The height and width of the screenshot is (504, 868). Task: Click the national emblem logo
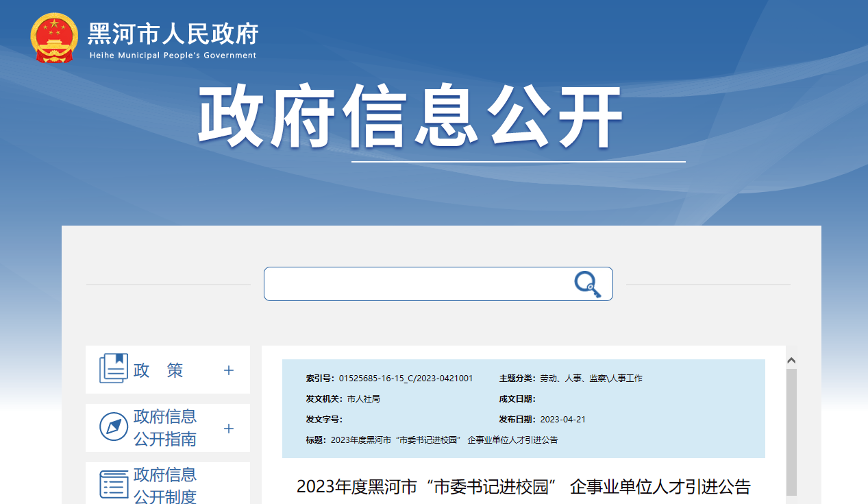tap(54, 38)
